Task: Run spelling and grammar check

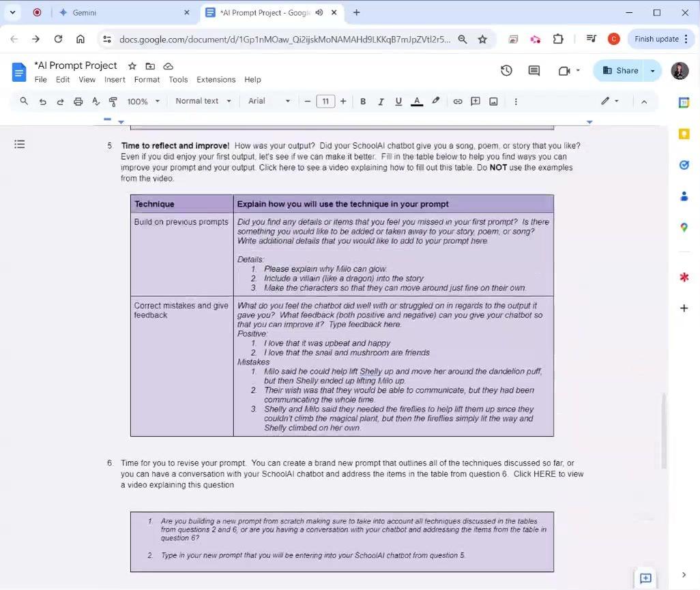Action: point(96,102)
